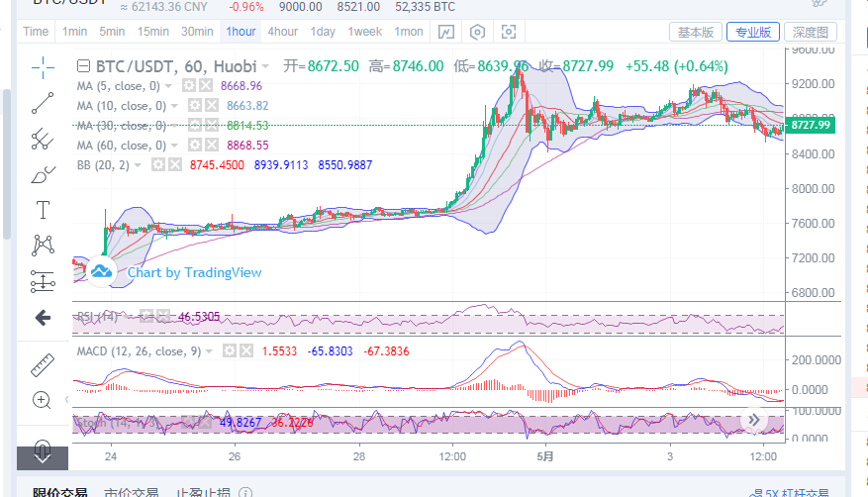Viewport: 868px width, 497px height.
Task: Click the fullscreen capture icon
Action: pyautogui.click(x=508, y=32)
